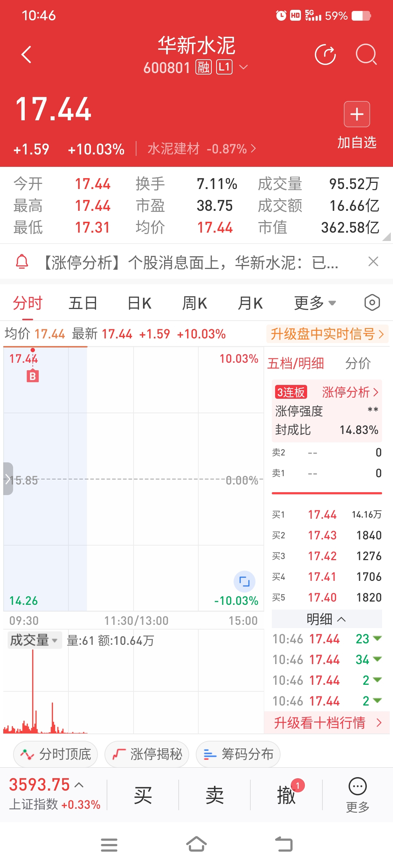The image size is (393, 868).
Task: Tap the 卖 sell button
Action: coord(215,795)
